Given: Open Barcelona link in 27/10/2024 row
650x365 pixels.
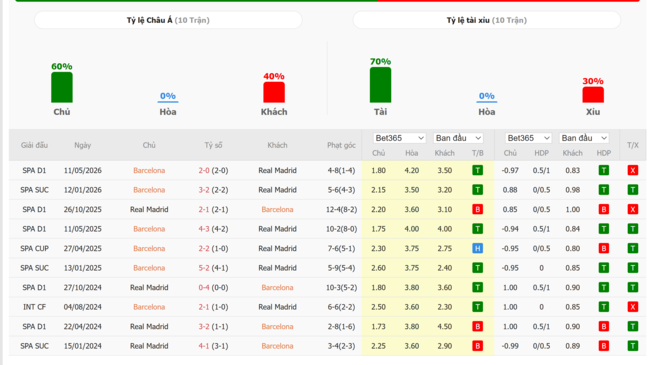Looking at the screenshot, I should tap(277, 287).
